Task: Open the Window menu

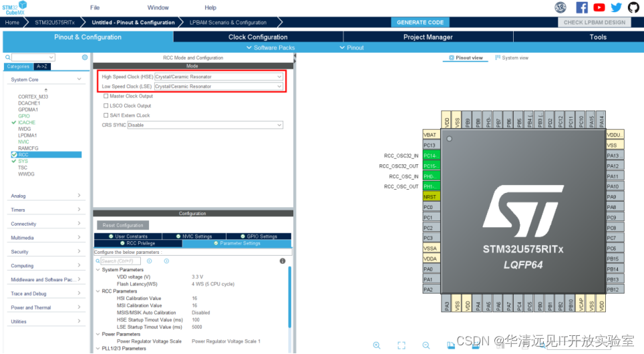Action: click(x=158, y=7)
